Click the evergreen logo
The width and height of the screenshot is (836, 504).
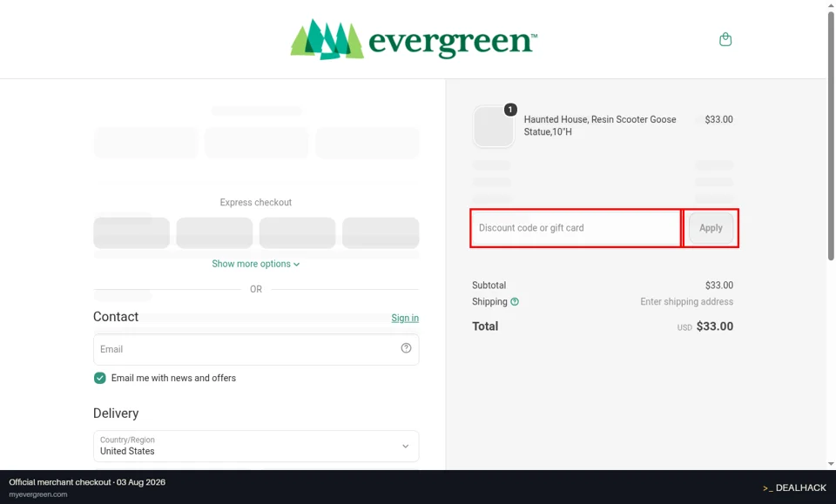click(x=414, y=39)
